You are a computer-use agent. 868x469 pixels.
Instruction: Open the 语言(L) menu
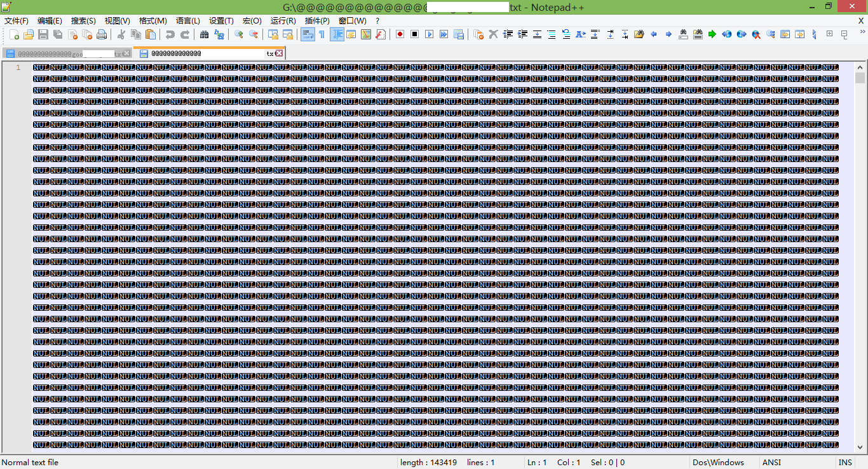188,21
